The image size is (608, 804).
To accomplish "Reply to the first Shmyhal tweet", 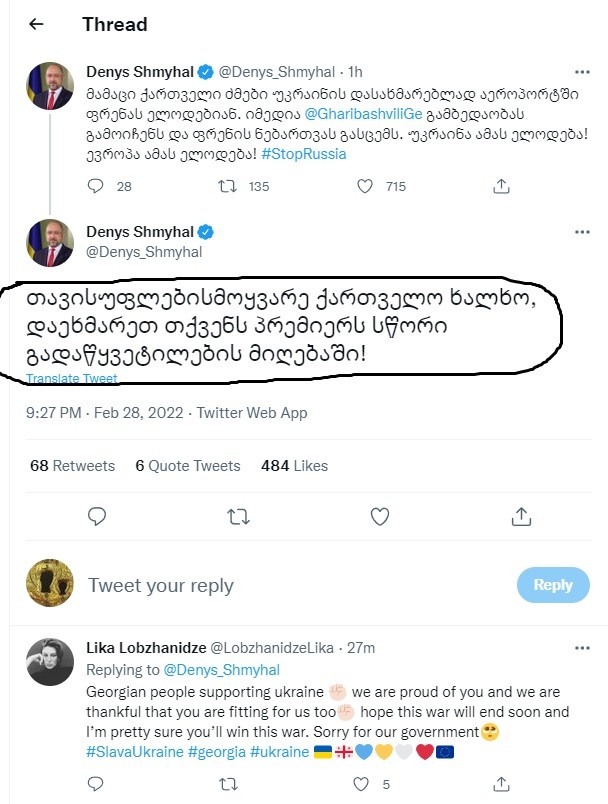I will point(96,186).
